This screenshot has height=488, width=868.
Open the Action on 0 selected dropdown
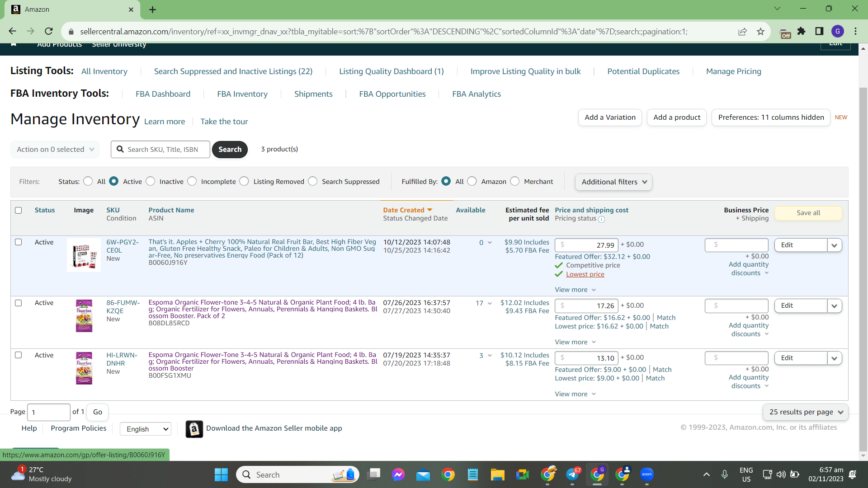click(55, 150)
